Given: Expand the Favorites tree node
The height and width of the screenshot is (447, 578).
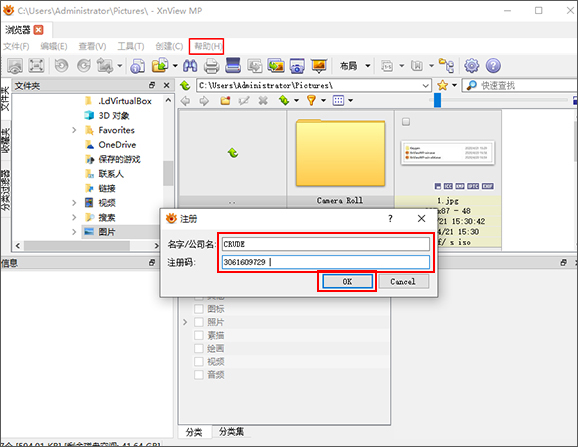Looking at the screenshot, I should point(74,130).
